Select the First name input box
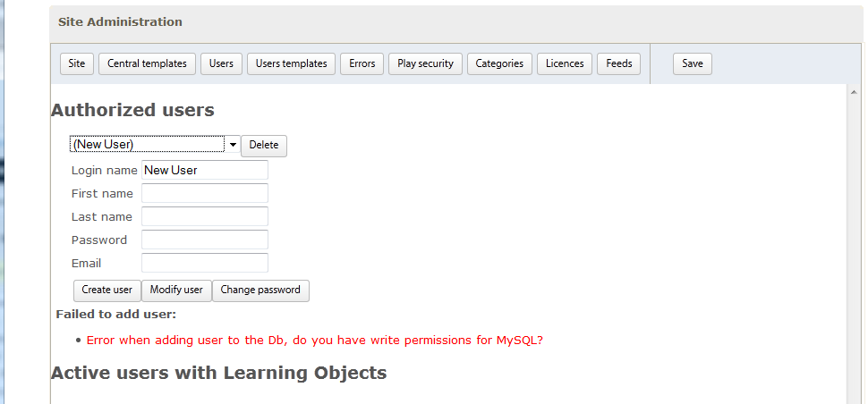The width and height of the screenshot is (868, 404). point(205,193)
